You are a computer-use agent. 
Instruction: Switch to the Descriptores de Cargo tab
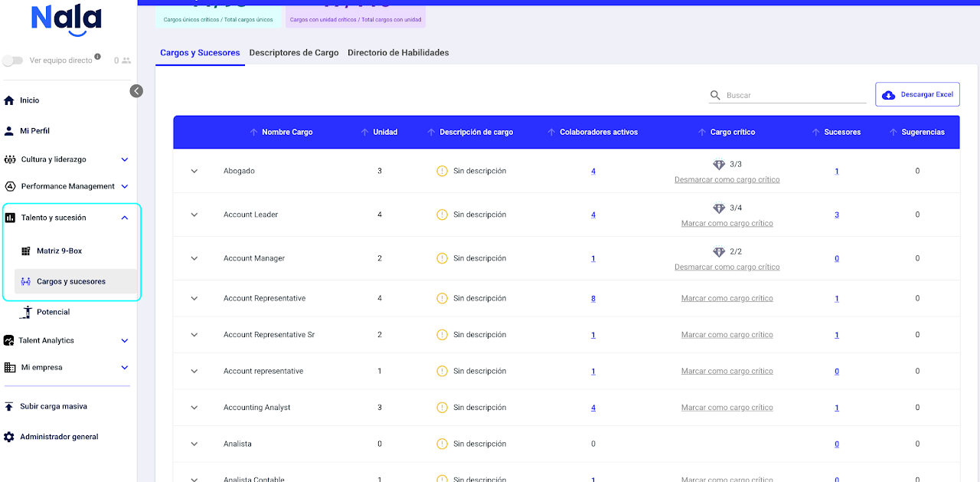[x=293, y=53]
